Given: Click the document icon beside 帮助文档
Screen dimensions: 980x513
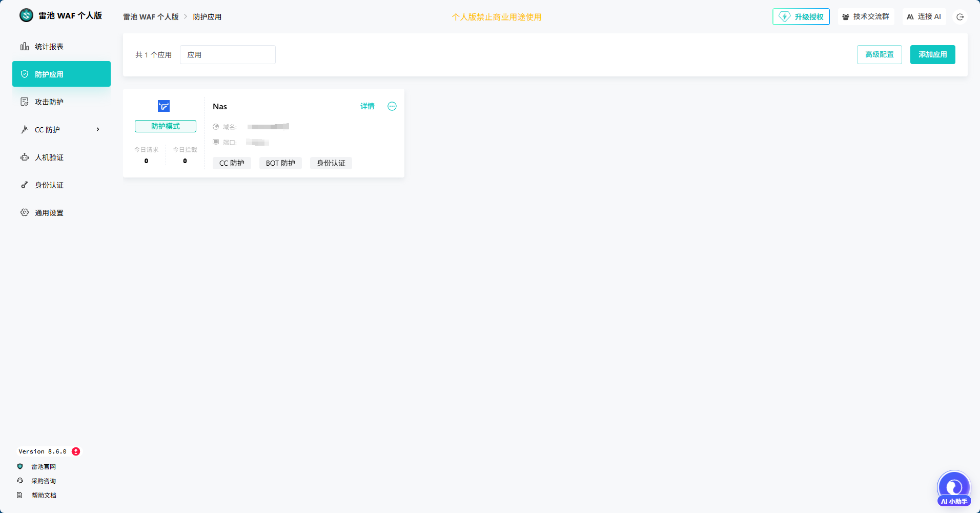Looking at the screenshot, I should pyautogui.click(x=20, y=495).
